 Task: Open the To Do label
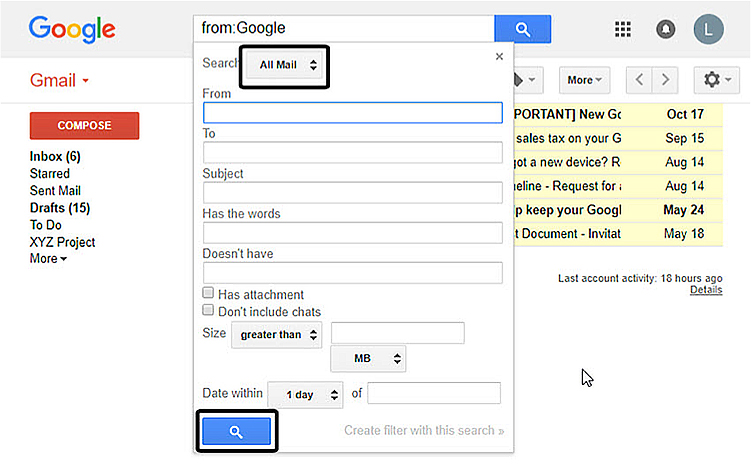click(x=46, y=225)
